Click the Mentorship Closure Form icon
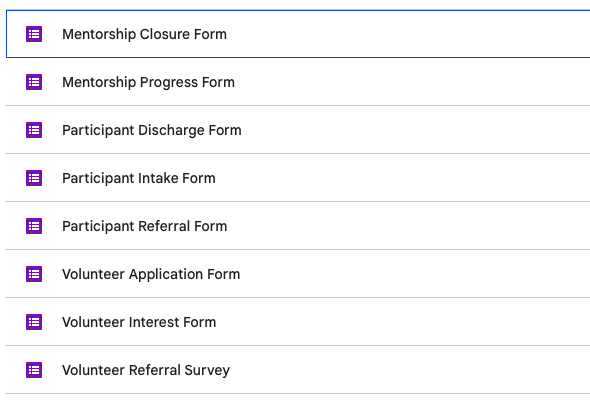Viewport: 590px width, 420px height. click(34, 34)
